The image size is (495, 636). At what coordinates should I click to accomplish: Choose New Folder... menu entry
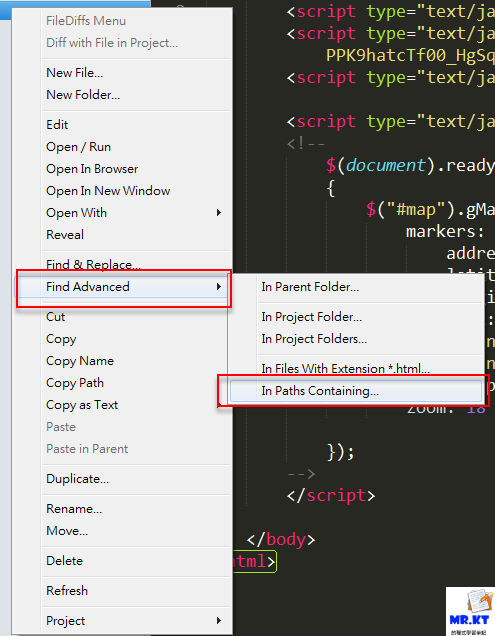(83, 95)
